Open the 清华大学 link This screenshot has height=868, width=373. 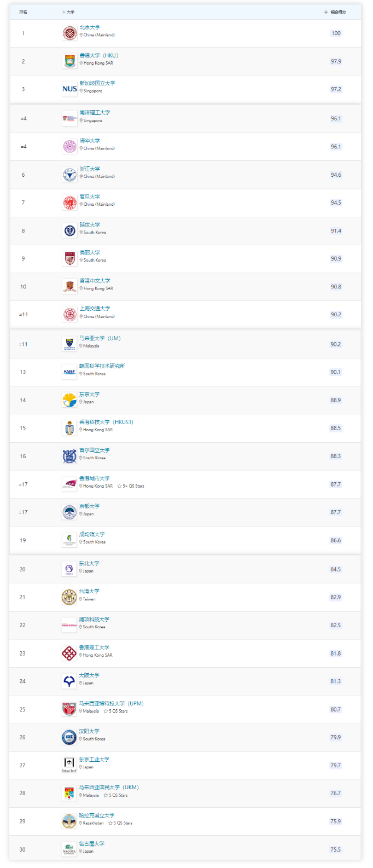point(90,141)
